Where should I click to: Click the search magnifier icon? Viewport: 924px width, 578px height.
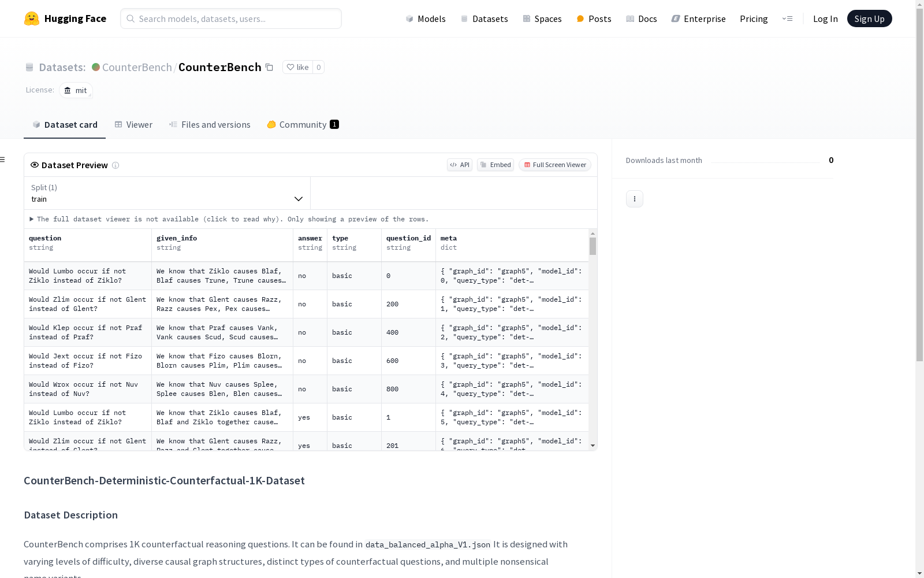point(131,18)
